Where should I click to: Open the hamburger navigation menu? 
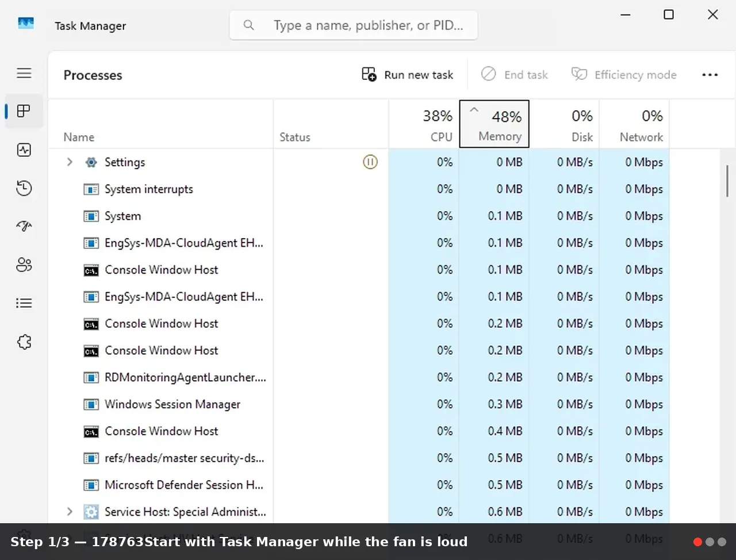24,73
